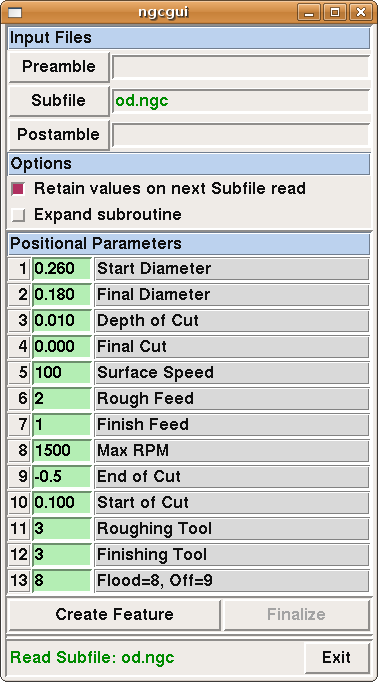Maximize the ngcgui window
The image size is (378, 682).
coord(335,12)
